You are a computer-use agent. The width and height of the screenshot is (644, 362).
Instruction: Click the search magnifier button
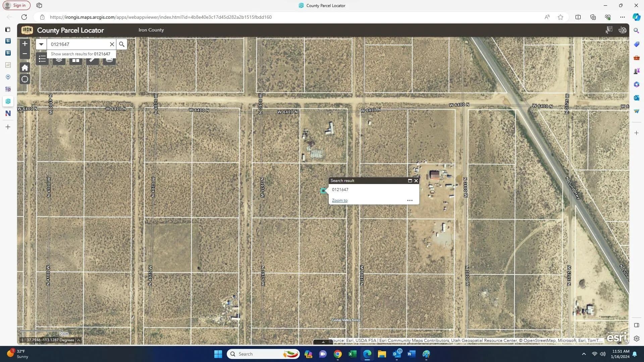coord(122,44)
